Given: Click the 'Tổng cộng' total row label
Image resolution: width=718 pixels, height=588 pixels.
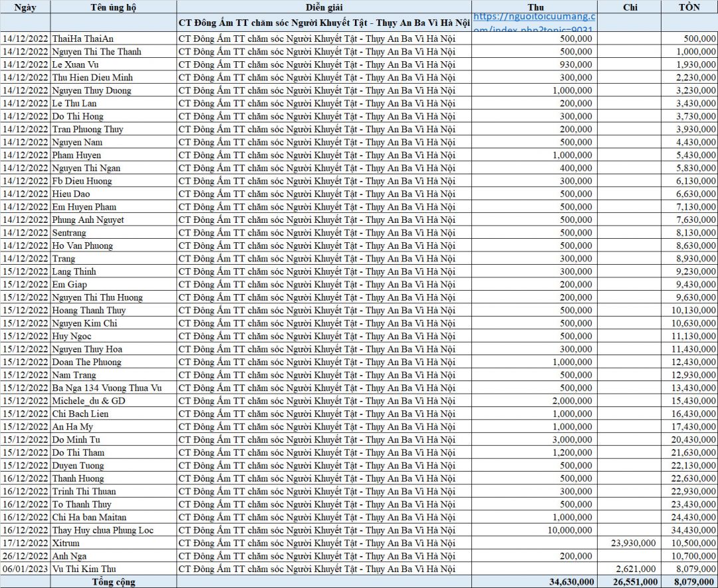Looking at the screenshot, I should pyautogui.click(x=113, y=582).
